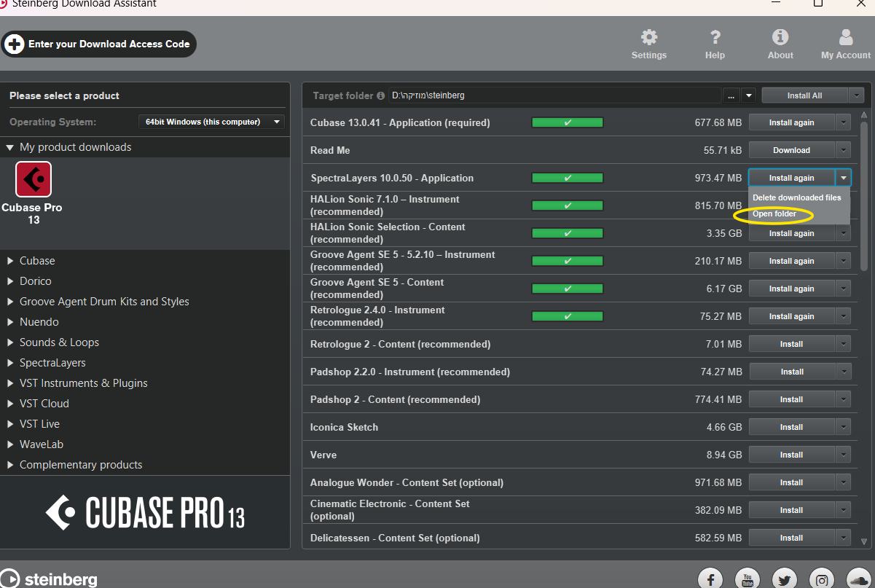Viewport: 875px width, 588px height.
Task: Expand the Nuendo category
Action: [10, 322]
